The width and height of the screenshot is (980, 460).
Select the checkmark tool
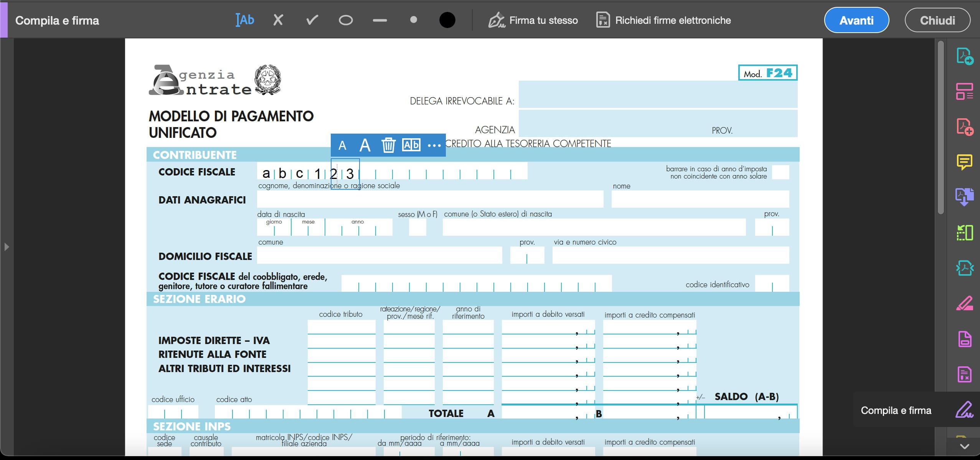pos(312,20)
